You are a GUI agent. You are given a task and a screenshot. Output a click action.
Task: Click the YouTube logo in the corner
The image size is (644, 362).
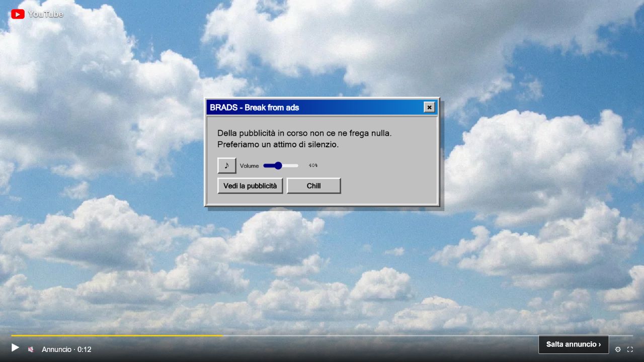(x=37, y=14)
